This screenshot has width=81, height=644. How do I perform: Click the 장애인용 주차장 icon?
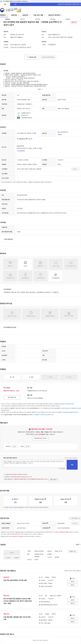[x=12, y=314]
